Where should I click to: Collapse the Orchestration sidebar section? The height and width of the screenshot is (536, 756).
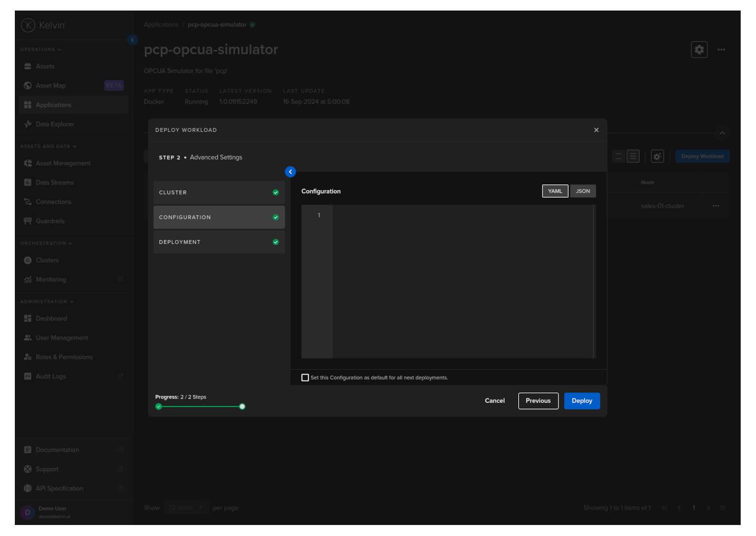pos(46,244)
